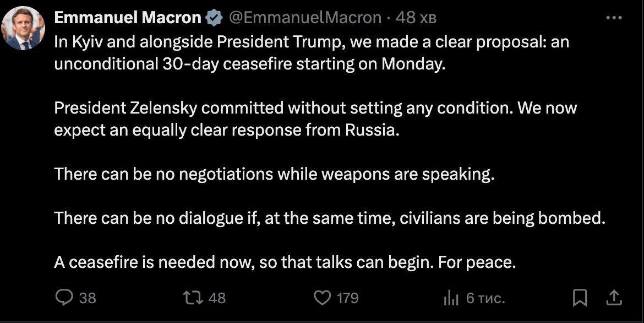The width and height of the screenshot is (644, 323).
Task: Click the final line ending "For peace."
Action: 285,262
